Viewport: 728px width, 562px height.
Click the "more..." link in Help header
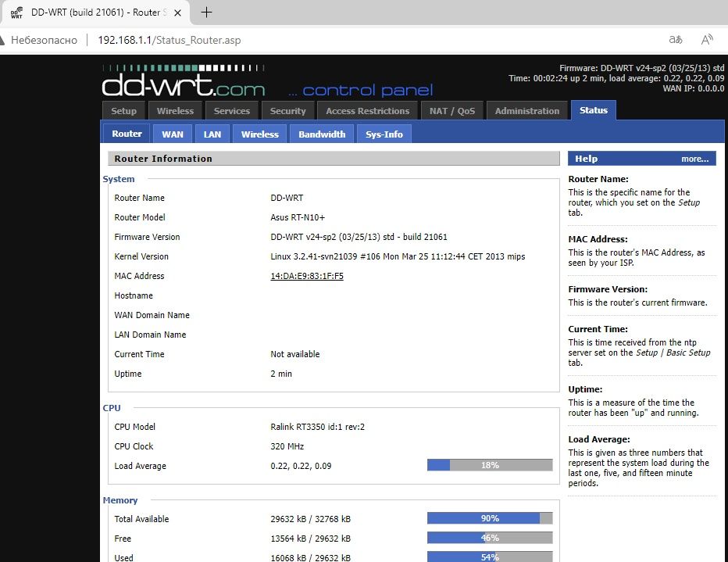[x=694, y=159]
